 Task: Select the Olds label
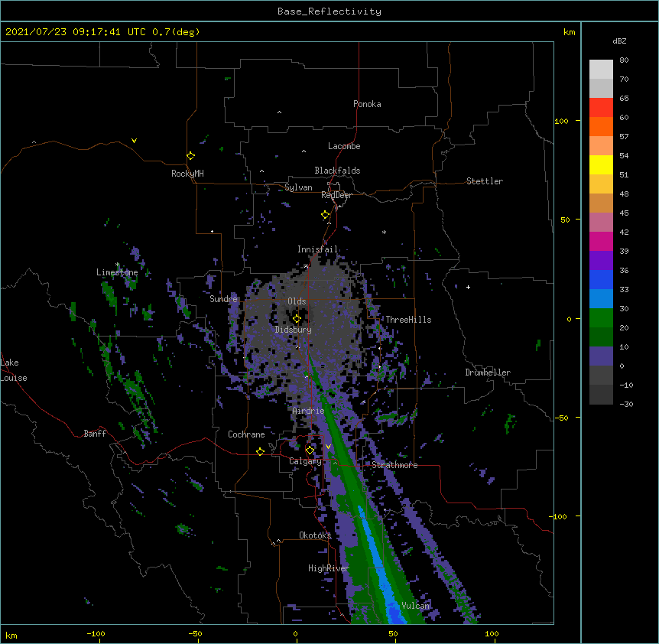(297, 301)
